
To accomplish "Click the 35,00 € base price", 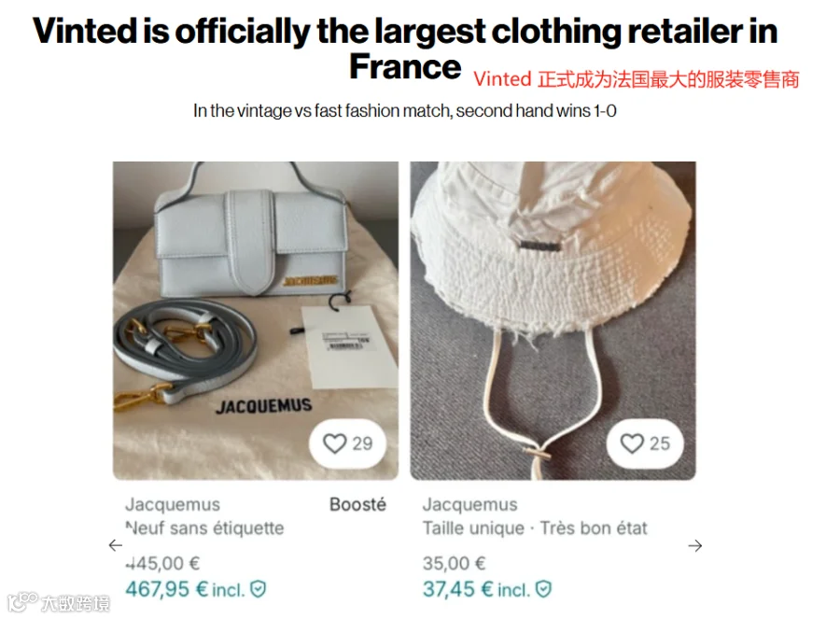I will coord(454,563).
